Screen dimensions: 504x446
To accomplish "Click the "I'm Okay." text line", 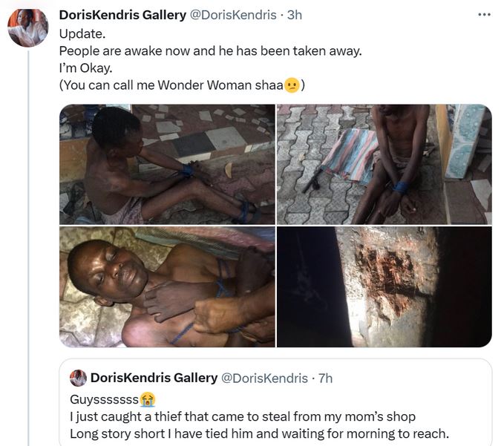I will pyautogui.click(x=86, y=68).
